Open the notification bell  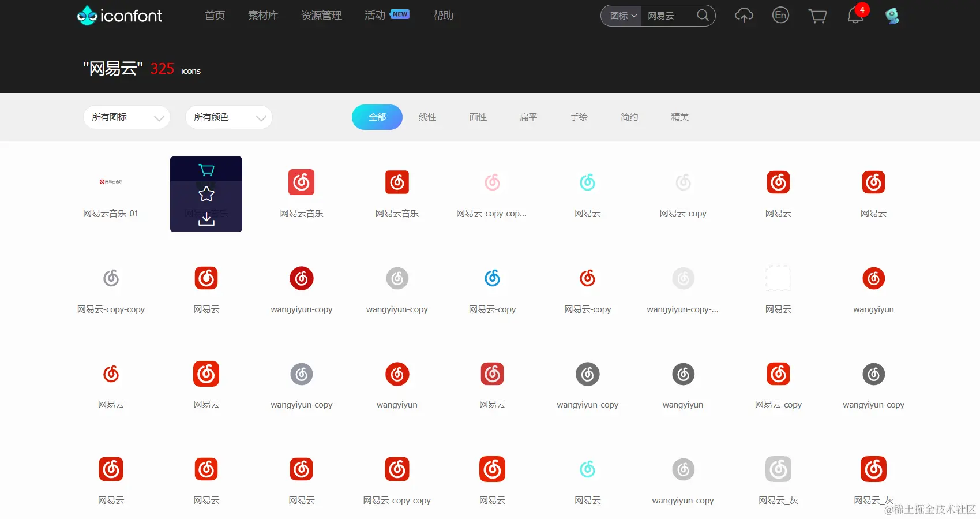[x=855, y=15]
